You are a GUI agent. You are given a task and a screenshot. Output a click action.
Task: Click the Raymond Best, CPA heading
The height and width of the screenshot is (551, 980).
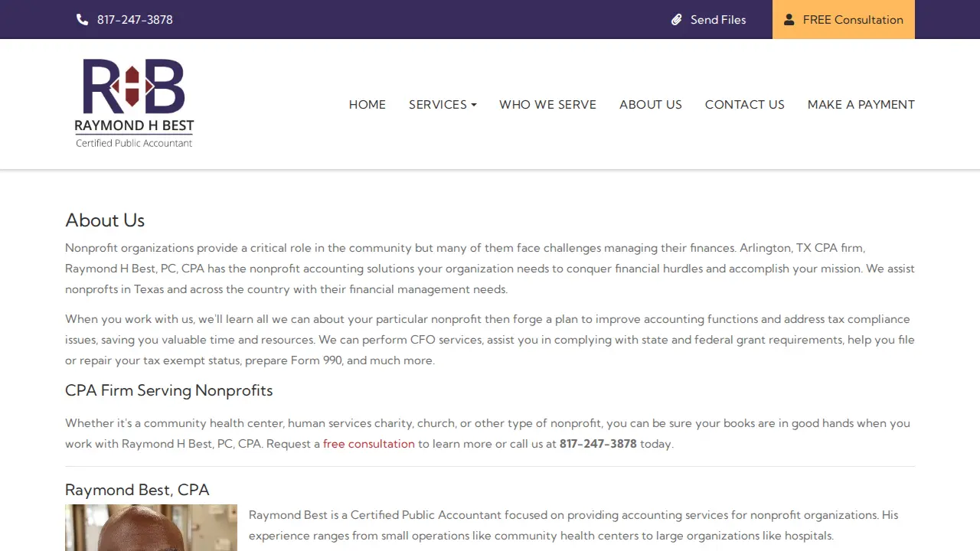click(137, 490)
